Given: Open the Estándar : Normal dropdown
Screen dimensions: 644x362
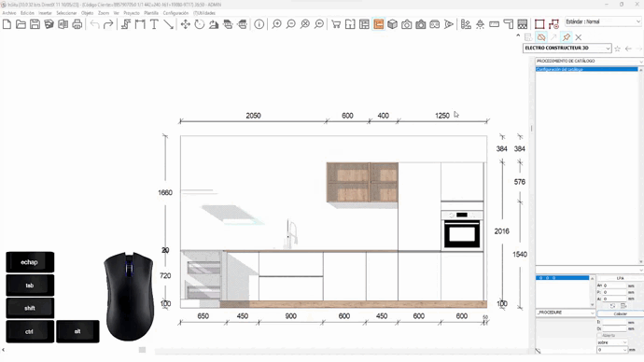Looking at the screenshot, I should pos(603,21).
